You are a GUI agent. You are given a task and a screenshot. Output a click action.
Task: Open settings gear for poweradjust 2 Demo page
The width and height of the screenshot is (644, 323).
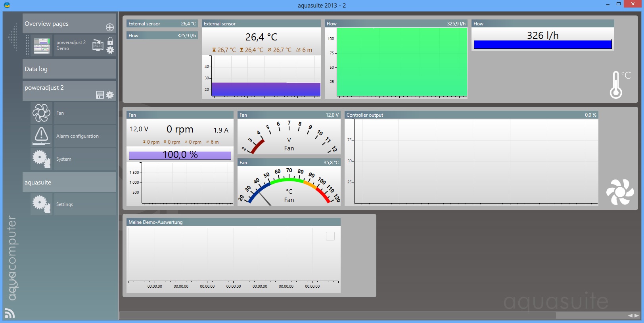coord(110,50)
